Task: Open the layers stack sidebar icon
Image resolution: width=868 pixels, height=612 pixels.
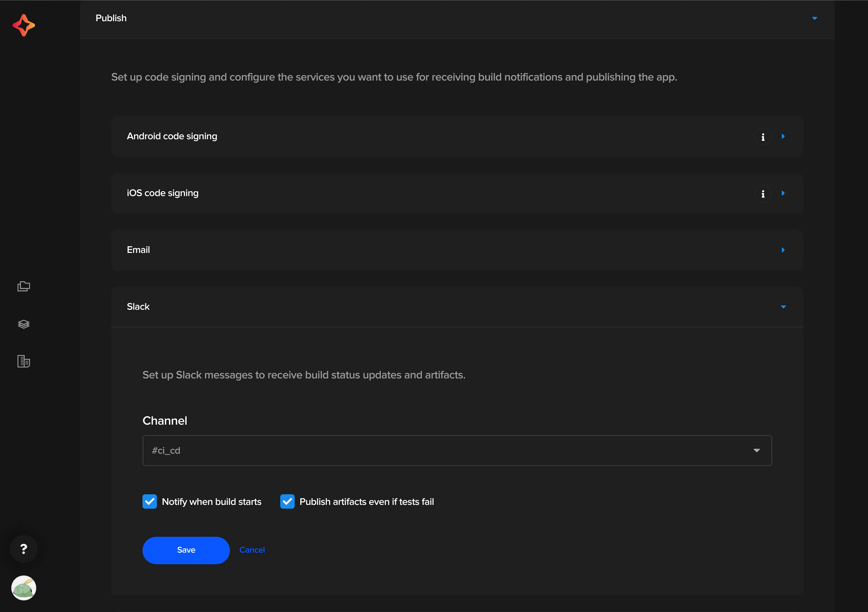Action: tap(23, 324)
